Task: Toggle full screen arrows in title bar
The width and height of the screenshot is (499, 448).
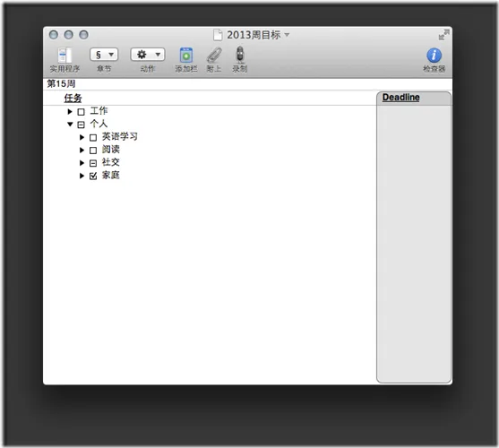Action: point(444,35)
